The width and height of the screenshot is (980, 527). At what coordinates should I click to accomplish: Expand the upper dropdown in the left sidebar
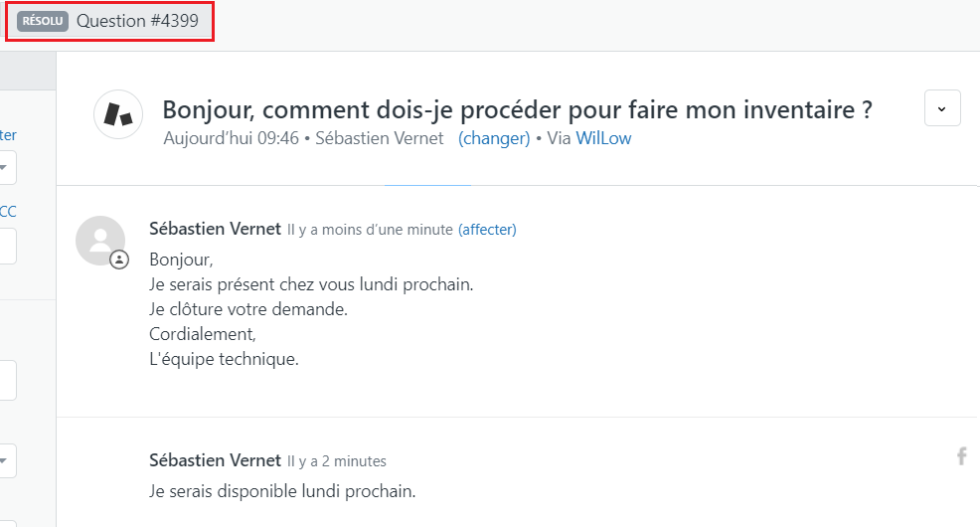tap(6, 167)
